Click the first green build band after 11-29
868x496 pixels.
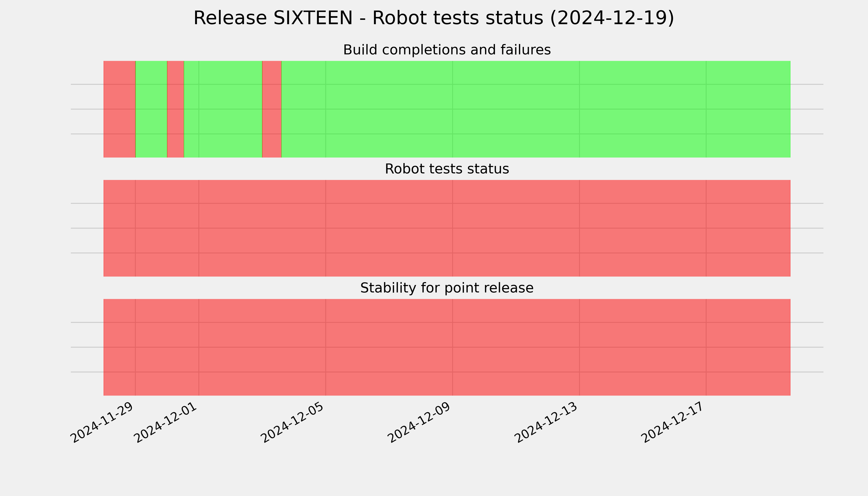click(x=151, y=109)
